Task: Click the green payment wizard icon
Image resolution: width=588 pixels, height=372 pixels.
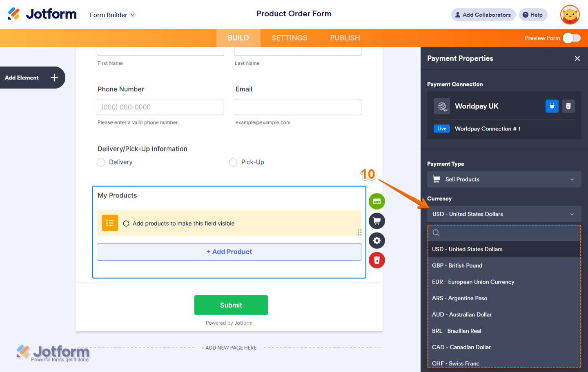Action: pyautogui.click(x=376, y=201)
